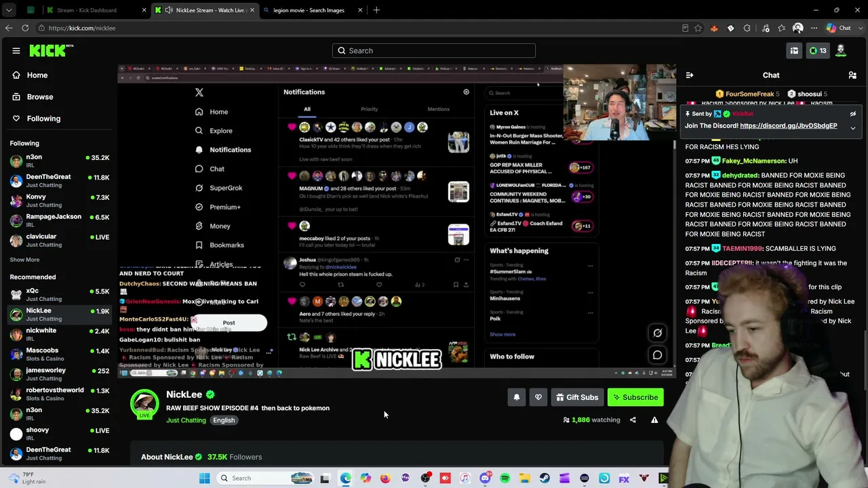The height and width of the screenshot is (488, 868).
Task: Open the browser extensions puzzle icon
Action: point(747,28)
